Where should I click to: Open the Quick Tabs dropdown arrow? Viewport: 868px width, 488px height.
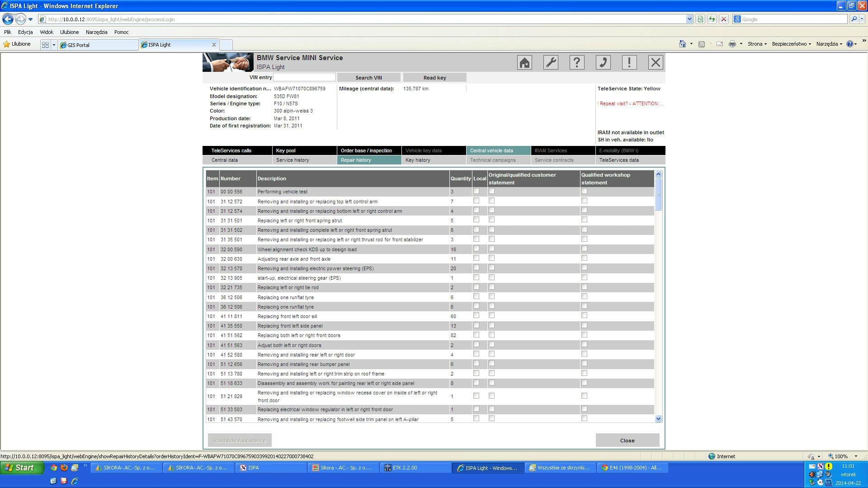[x=54, y=45]
